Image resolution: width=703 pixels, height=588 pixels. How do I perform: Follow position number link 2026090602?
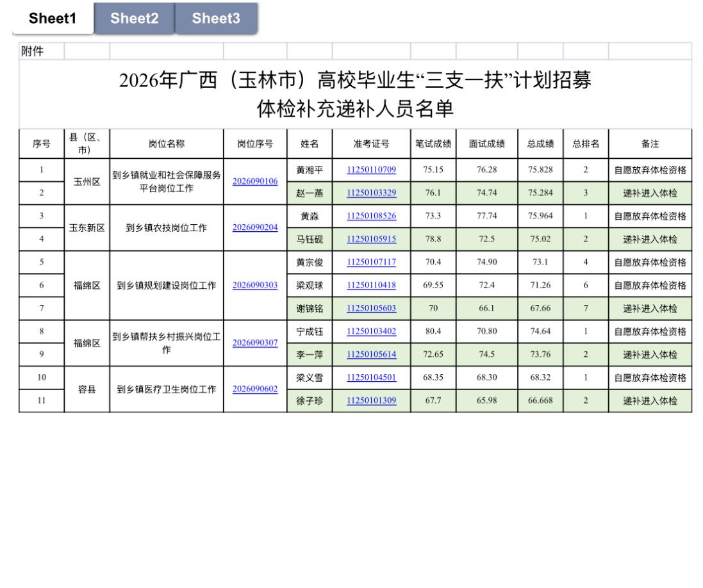255,389
